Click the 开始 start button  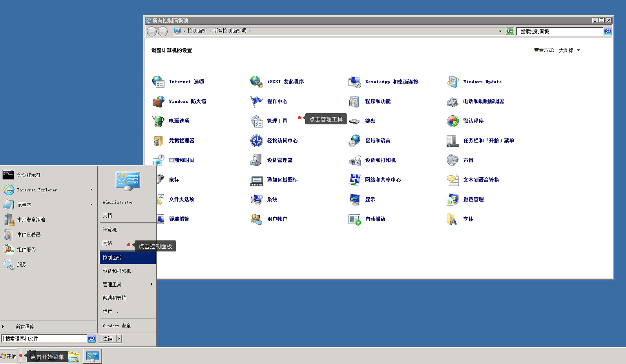coord(9,356)
